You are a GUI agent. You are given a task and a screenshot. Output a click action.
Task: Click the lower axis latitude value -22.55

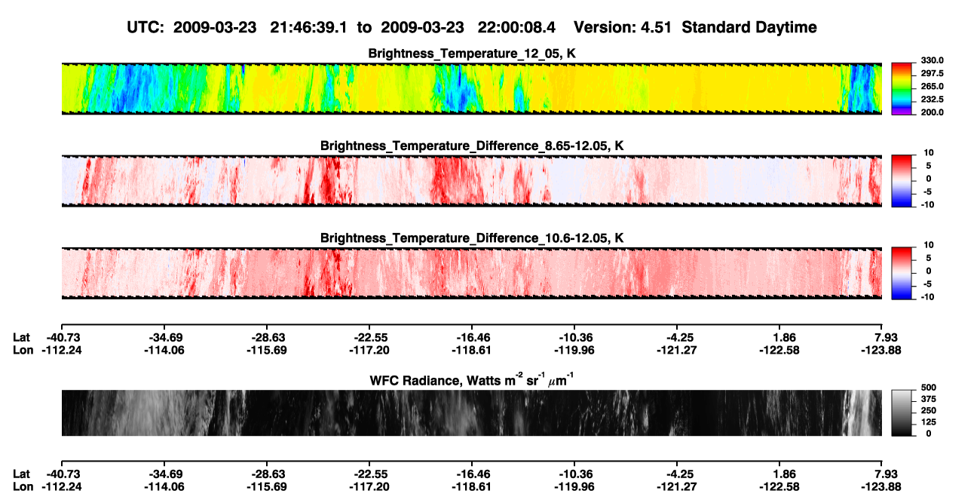[x=369, y=474]
